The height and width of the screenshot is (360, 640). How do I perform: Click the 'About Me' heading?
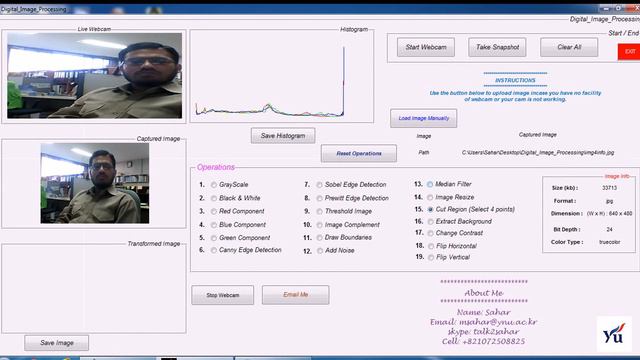click(484, 293)
